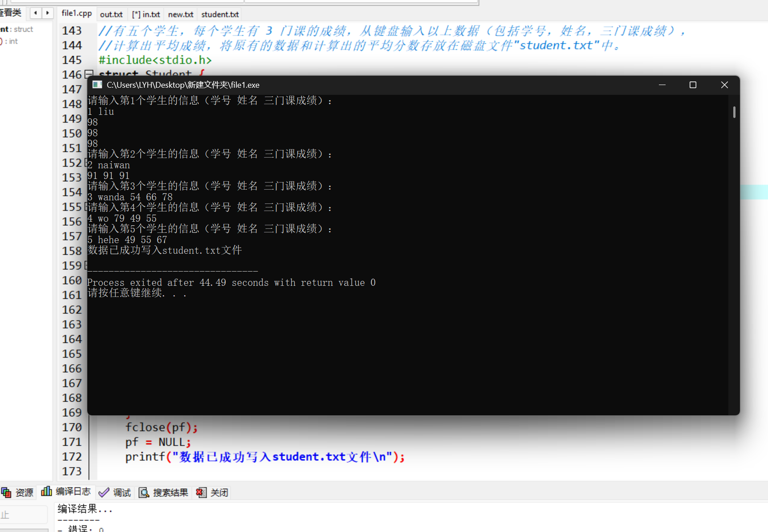Click the '请按任意键继续' console prompt

pos(137,293)
